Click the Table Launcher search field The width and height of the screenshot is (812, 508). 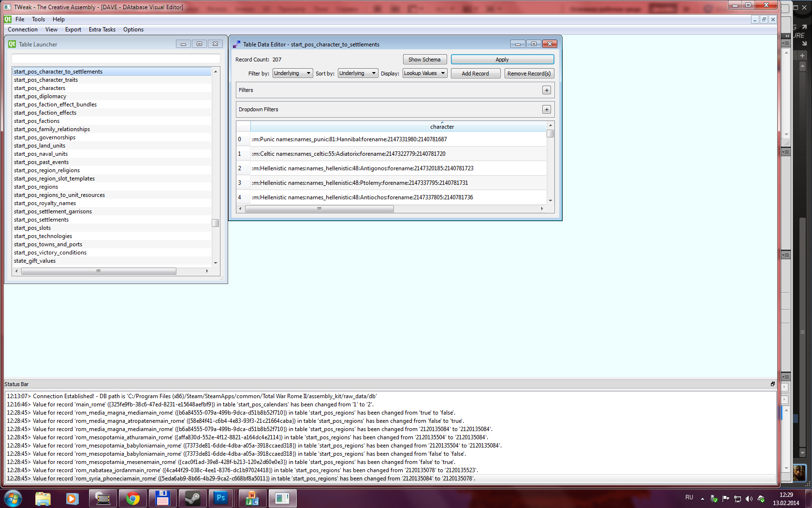[x=116, y=59]
